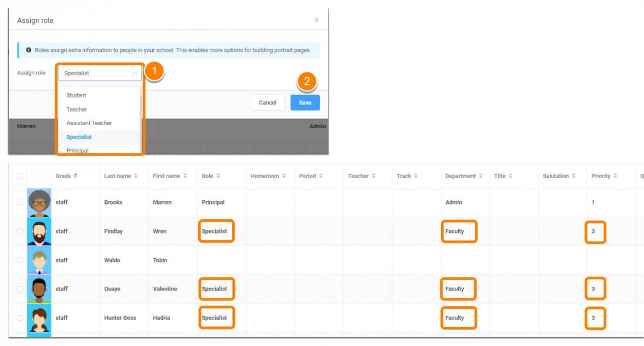Click the First name sort icon

(185, 176)
